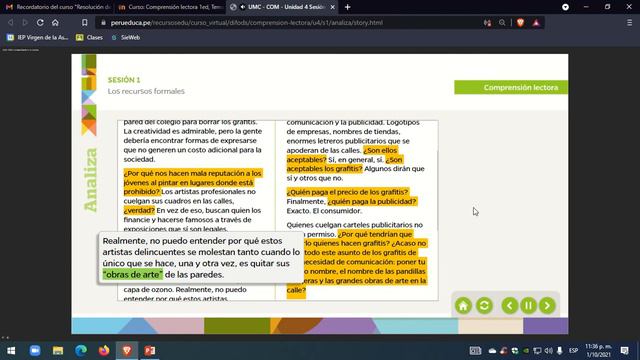Open the profile dropdown in title bar
The height and width of the screenshot is (360, 640).
[565, 7]
